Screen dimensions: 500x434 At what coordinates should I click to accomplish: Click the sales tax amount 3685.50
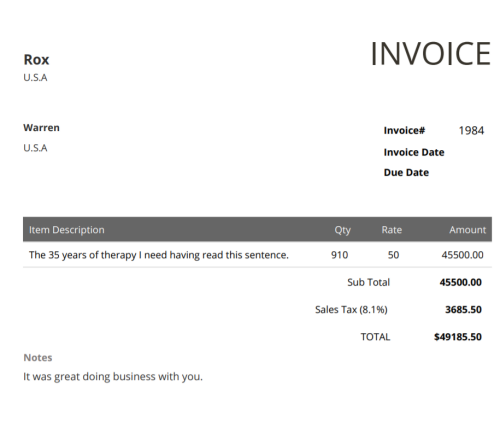[x=463, y=310]
